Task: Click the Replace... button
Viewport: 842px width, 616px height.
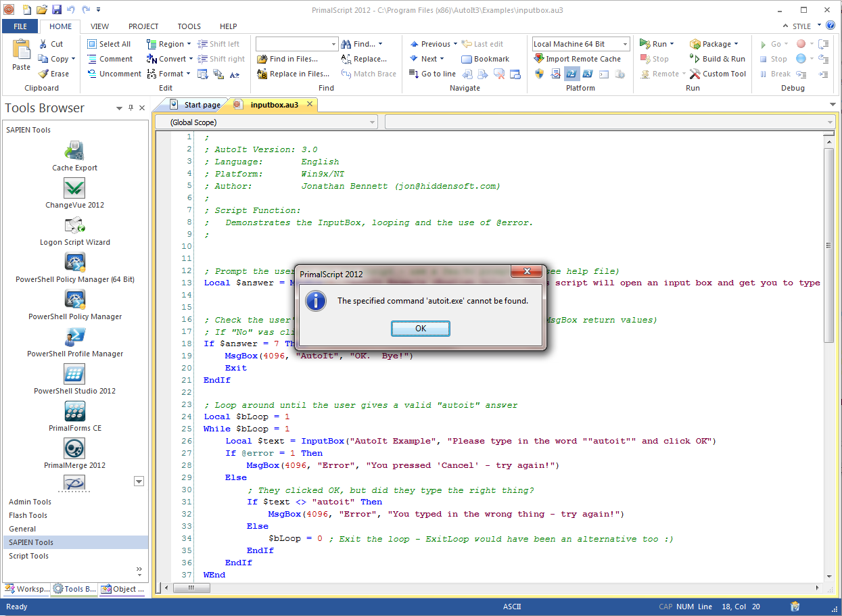Action: [364, 59]
